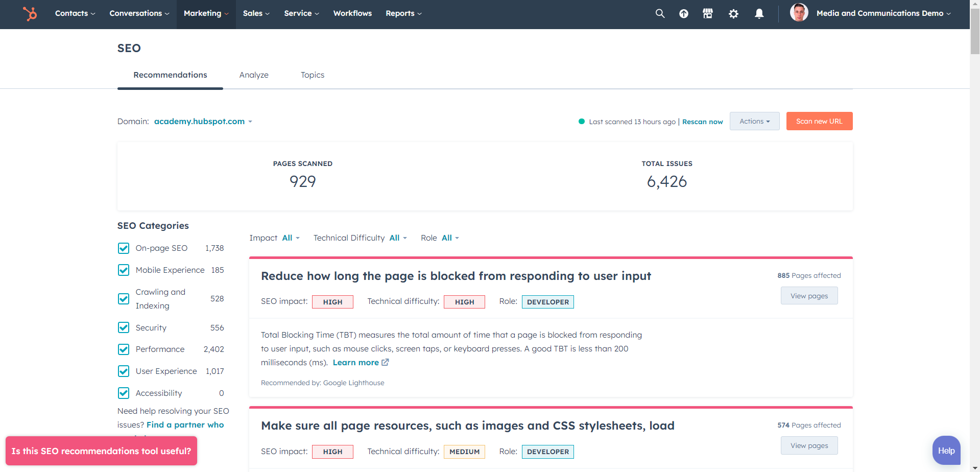
Task: Dismiss the pink SEO feedback banner
Action: (x=101, y=451)
